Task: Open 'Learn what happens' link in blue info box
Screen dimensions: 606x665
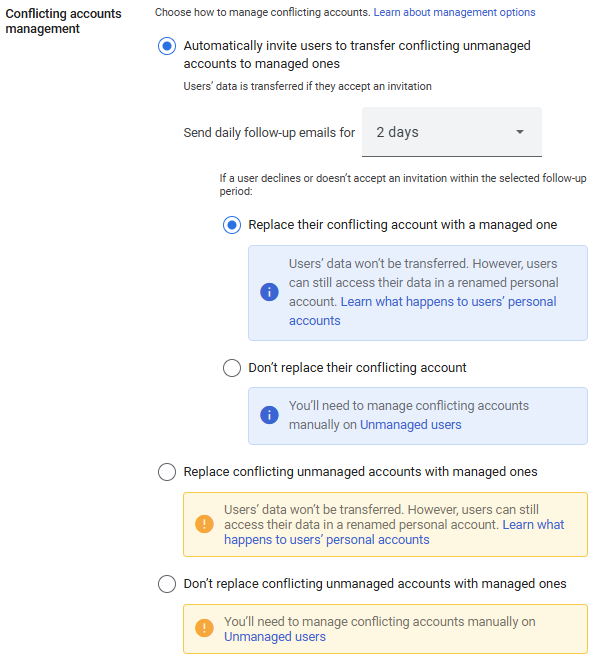Action: [448, 301]
